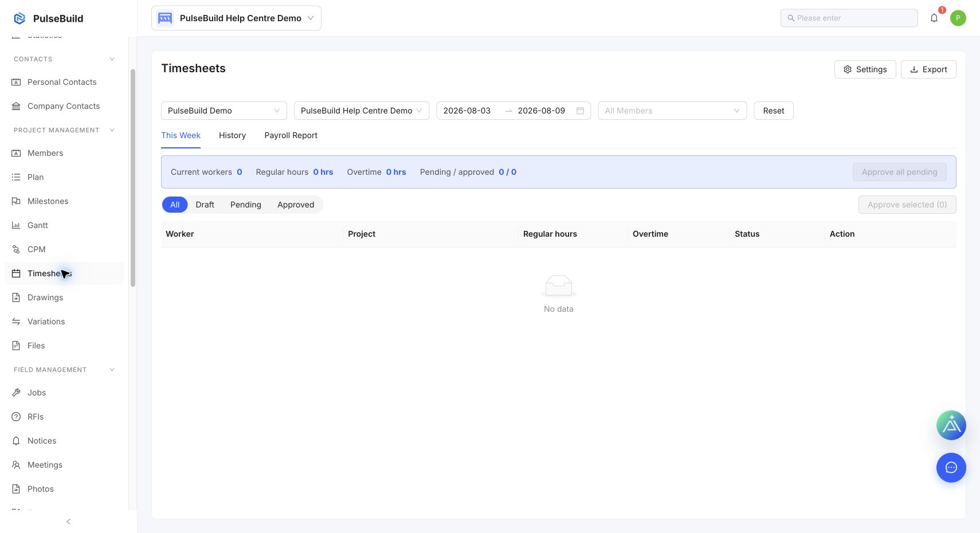Image resolution: width=980 pixels, height=533 pixels.
Task: Click the Photos sidebar icon
Action: pyautogui.click(x=16, y=489)
